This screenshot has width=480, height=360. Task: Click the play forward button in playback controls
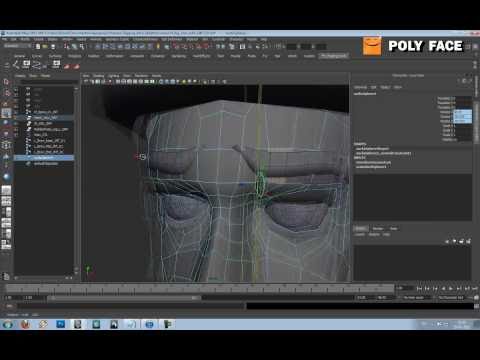451,288
